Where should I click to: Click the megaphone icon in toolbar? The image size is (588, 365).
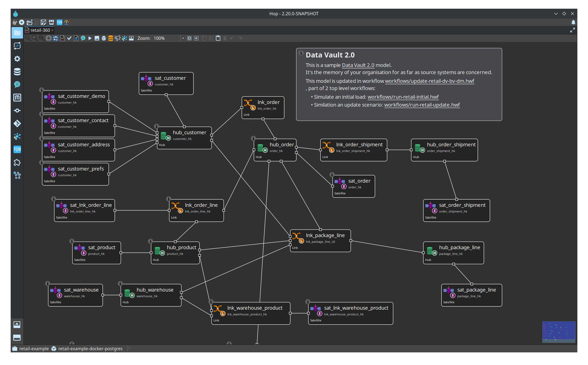(118, 38)
